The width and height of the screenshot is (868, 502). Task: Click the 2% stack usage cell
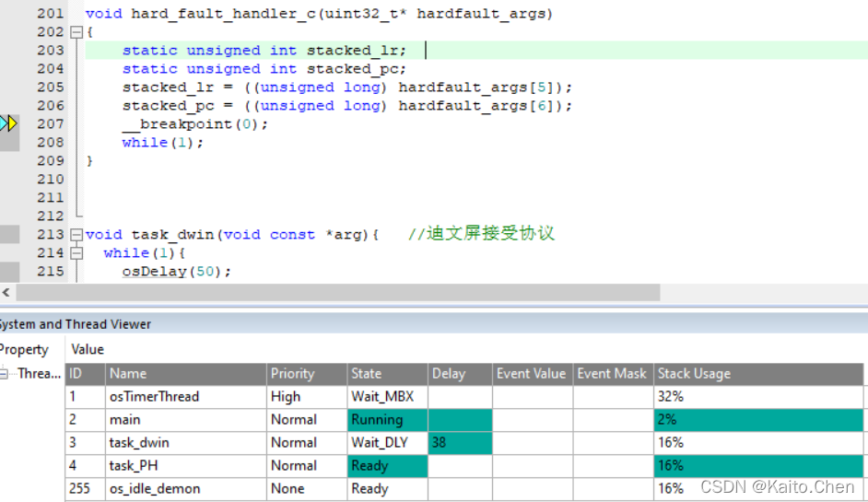[758, 419]
